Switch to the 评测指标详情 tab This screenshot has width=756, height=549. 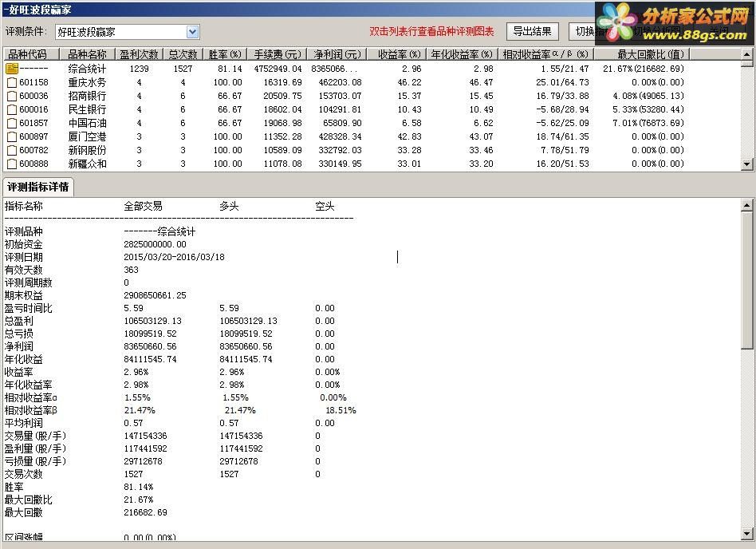tap(38, 187)
